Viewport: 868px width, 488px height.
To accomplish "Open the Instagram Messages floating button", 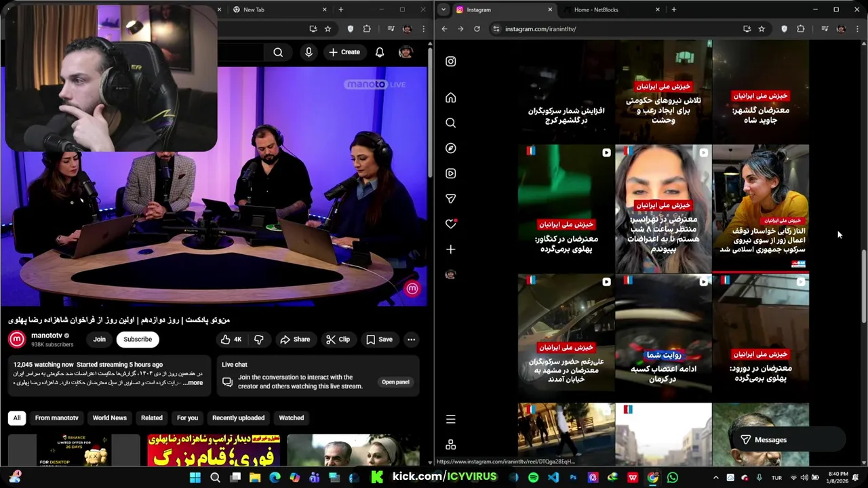I will click(x=789, y=440).
